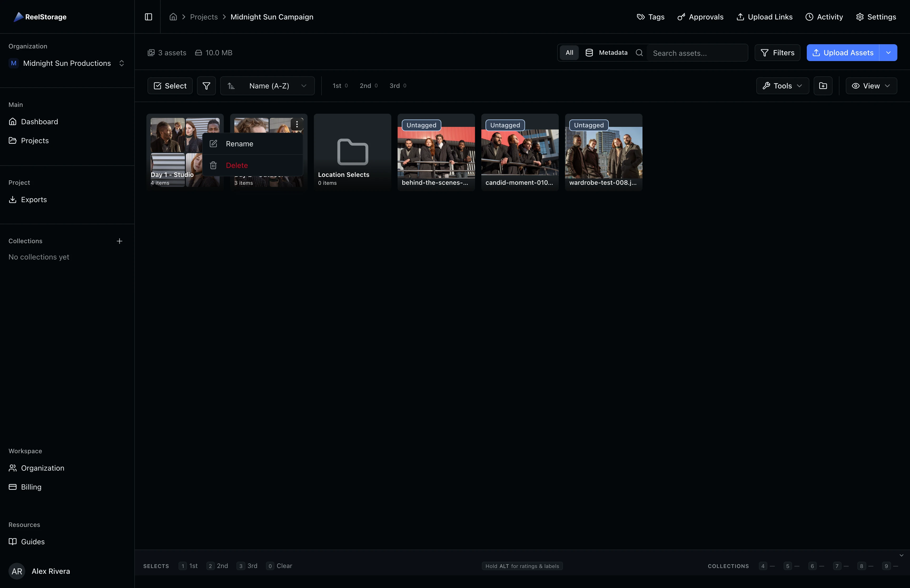Image resolution: width=910 pixels, height=588 pixels.
Task: Open project Settings
Action: 876,17
